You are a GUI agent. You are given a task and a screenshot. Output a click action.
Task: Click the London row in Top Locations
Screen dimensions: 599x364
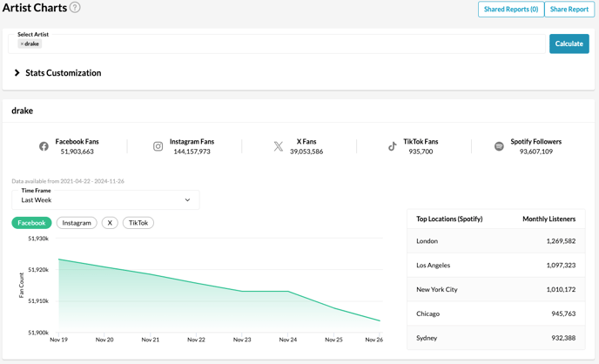(x=496, y=241)
